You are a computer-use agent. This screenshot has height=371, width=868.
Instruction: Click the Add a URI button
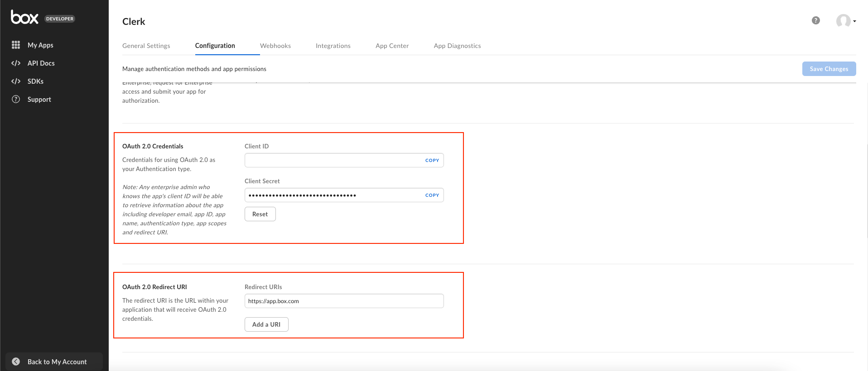pyautogui.click(x=266, y=324)
